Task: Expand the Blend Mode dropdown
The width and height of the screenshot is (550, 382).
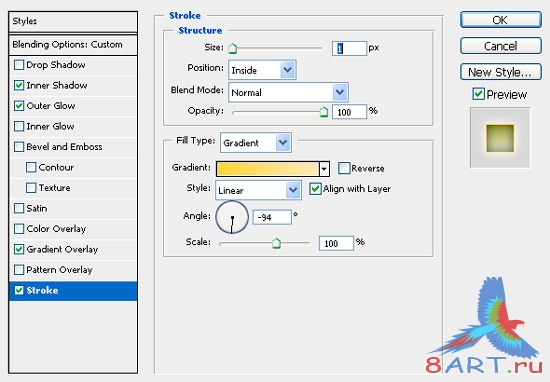Action: (288, 93)
